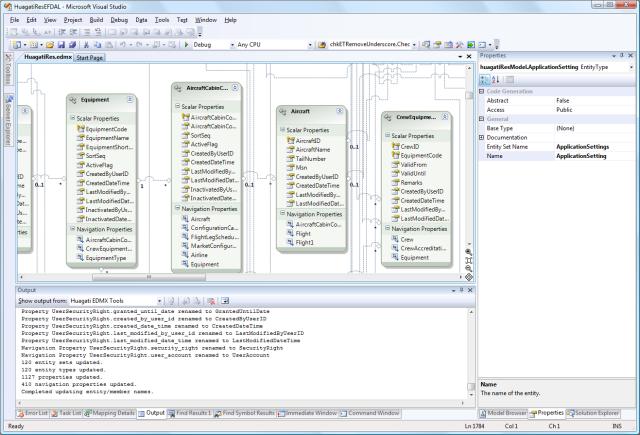640x435 pixels.
Task: Click the Undo toolbar icon
Action: 122,44
